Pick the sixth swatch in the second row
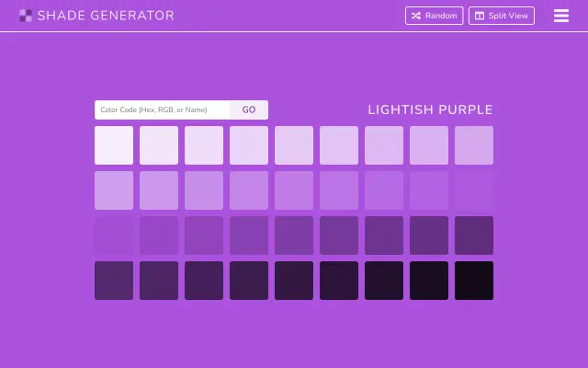Image resolution: width=588 pixels, height=368 pixels. click(339, 190)
